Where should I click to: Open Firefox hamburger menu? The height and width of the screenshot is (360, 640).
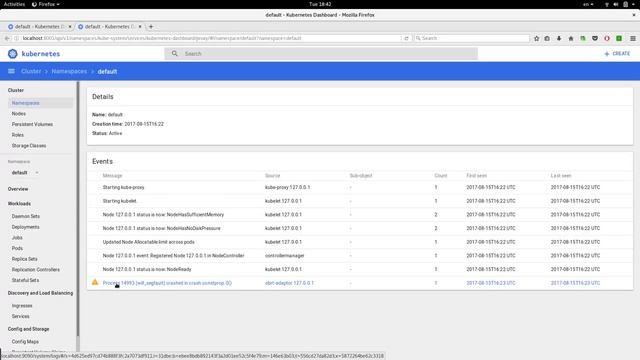(633, 38)
